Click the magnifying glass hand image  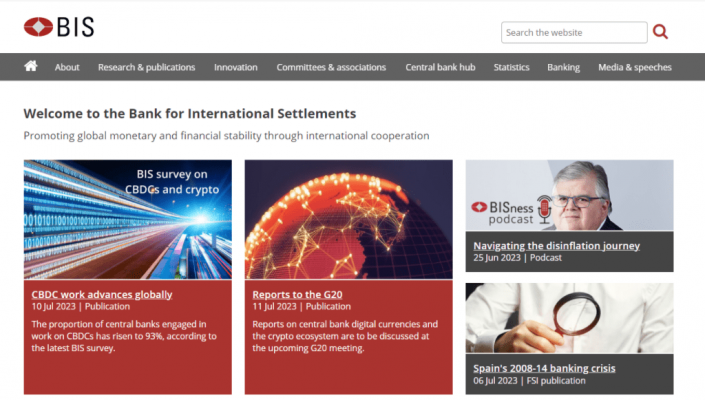569,318
